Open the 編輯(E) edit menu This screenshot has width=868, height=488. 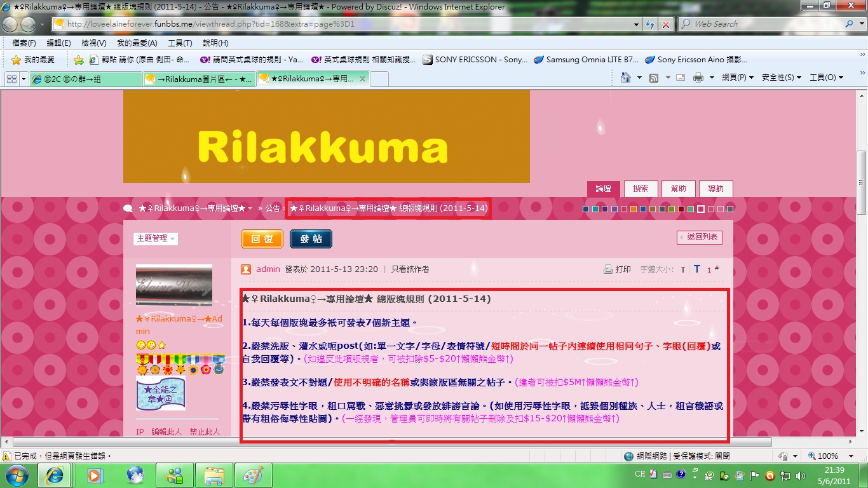(x=59, y=43)
